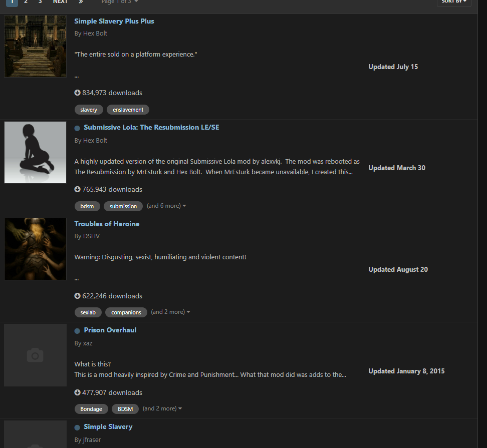Click unread dot beside Simple Slavery
487x448 pixels.
click(x=77, y=427)
